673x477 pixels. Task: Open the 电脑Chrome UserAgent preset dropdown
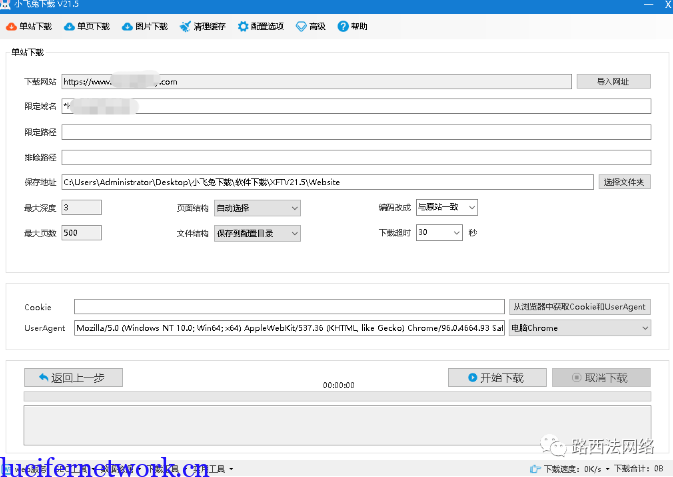coord(580,328)
